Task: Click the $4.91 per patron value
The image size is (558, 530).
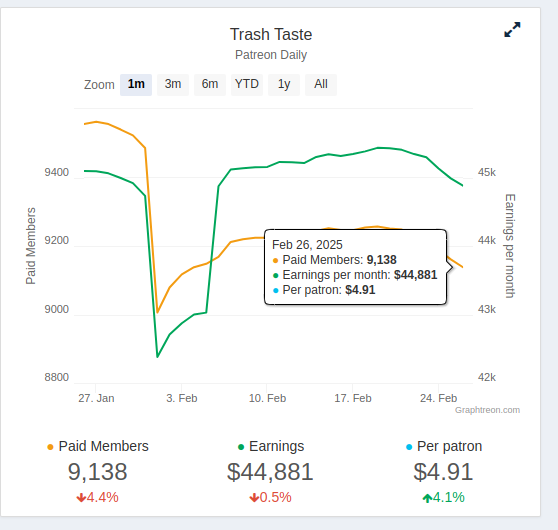Action: pos(443,472)
